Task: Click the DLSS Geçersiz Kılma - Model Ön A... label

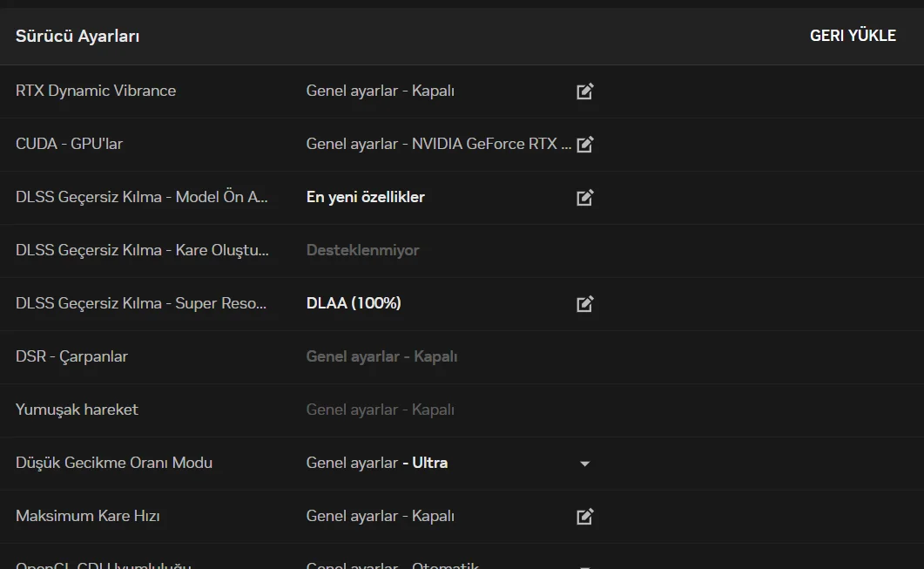Action: point(142,197)
